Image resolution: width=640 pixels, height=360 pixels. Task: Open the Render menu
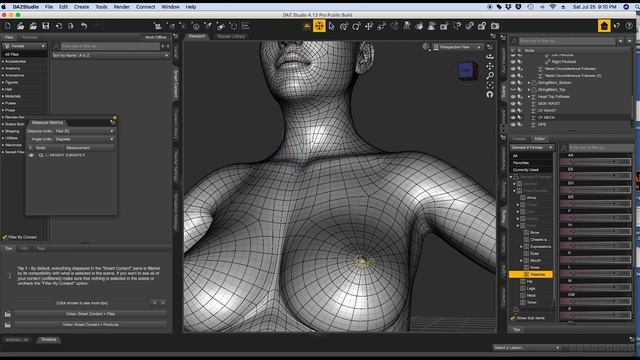click(122, 7)
